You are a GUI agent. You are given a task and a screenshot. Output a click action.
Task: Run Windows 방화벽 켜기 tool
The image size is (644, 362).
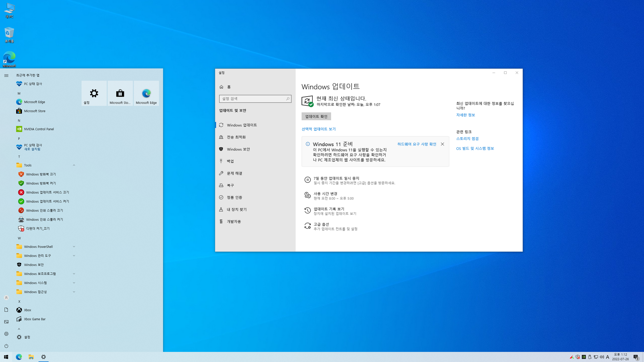point(45,183)
